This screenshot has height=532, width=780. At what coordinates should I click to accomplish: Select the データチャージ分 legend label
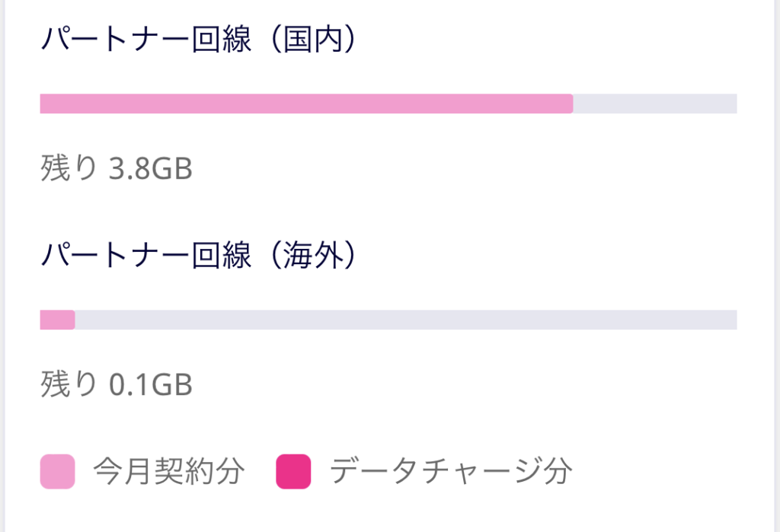pyautogui.click(x=451, y=471)
